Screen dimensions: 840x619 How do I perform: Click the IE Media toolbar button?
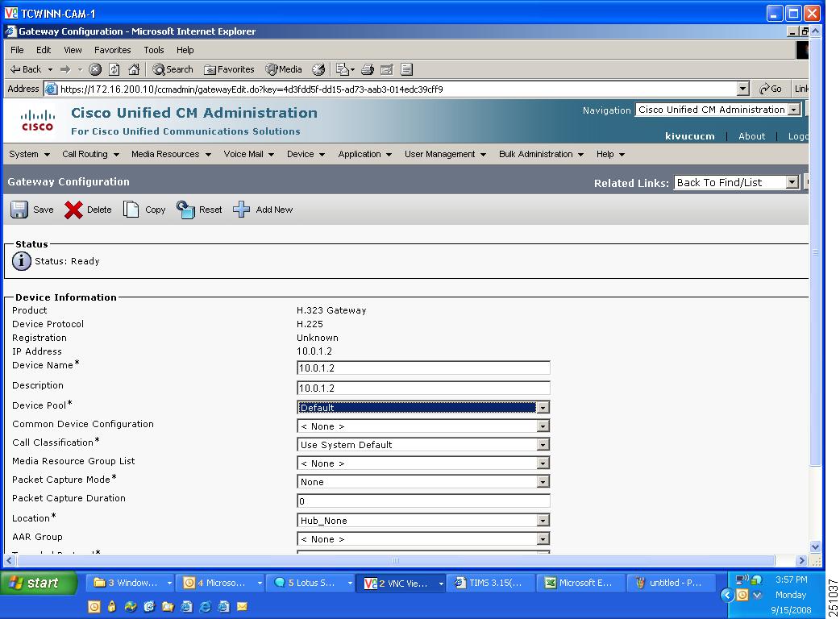[x=284, y=69]
